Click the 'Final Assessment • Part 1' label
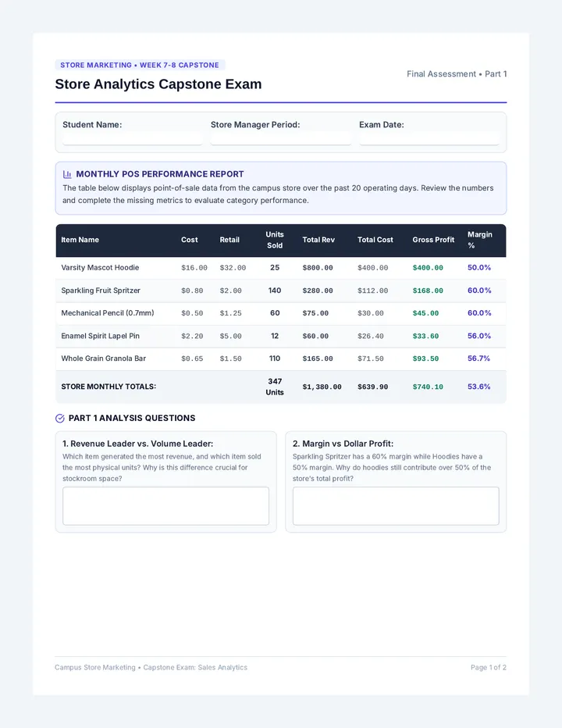 pos(457,74)
